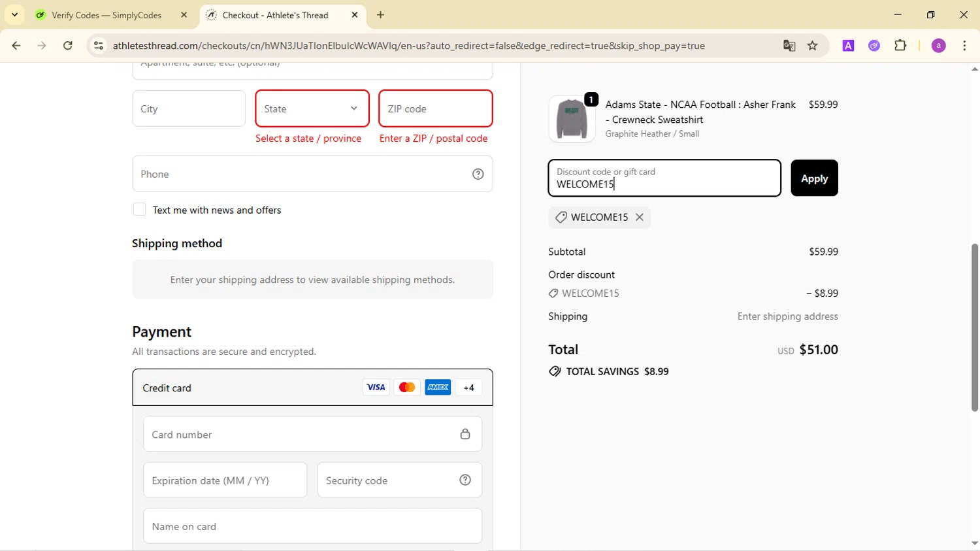Click the TOTAL SAVINGS tag icon
Viewport: 980px width, 551px height.
(555, 371)
